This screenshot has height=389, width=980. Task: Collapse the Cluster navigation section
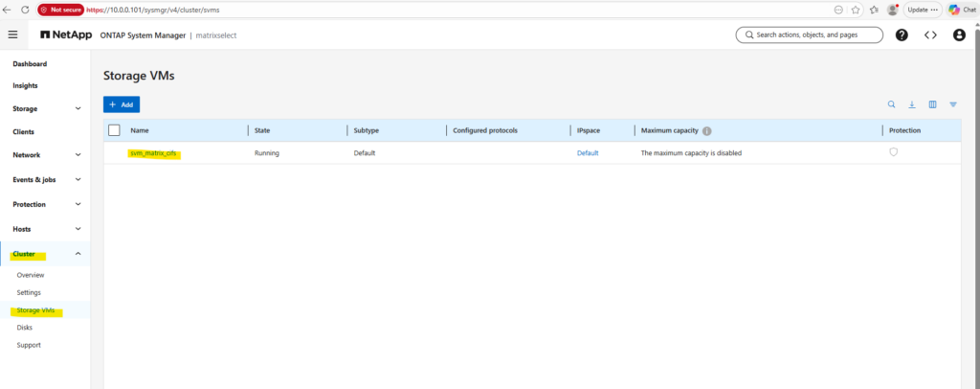78,254
